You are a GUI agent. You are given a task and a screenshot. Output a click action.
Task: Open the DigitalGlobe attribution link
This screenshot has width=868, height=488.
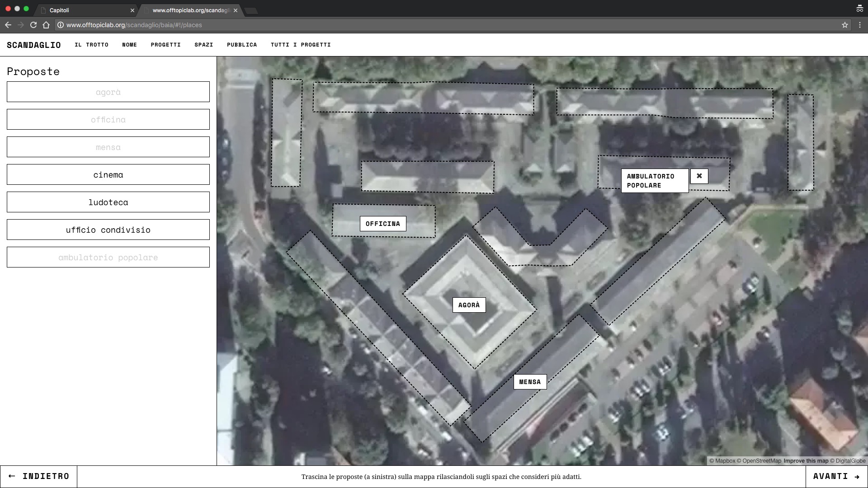point(848,461)
